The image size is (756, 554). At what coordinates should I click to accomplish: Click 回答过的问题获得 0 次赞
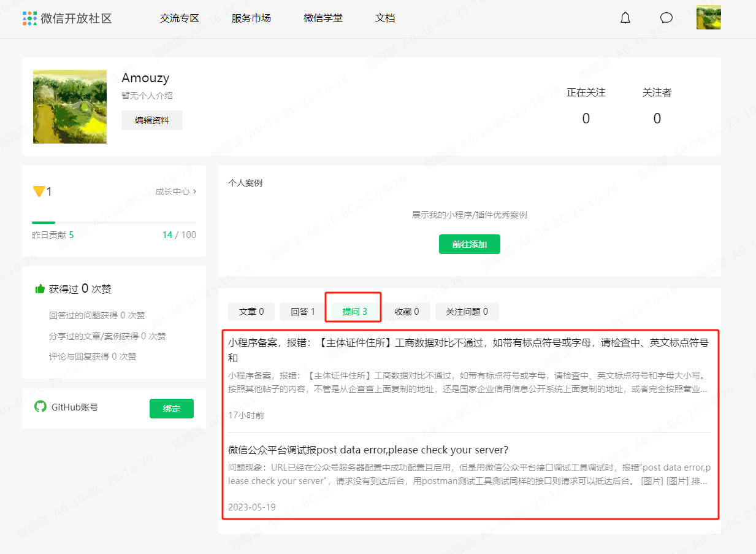(97, 315)
